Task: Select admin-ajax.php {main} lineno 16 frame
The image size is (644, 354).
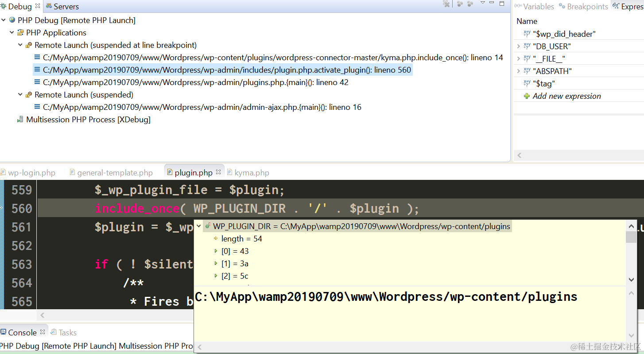Action: tap(202, 107)
